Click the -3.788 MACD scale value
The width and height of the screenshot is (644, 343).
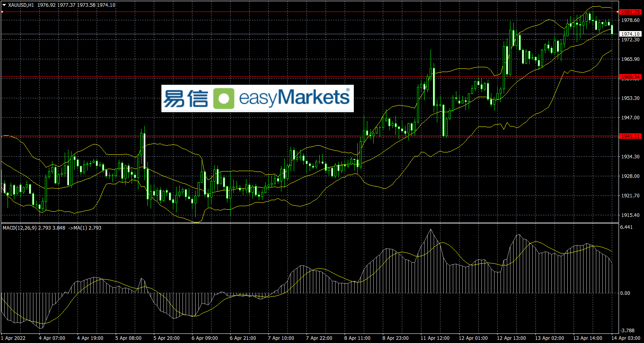628,331
